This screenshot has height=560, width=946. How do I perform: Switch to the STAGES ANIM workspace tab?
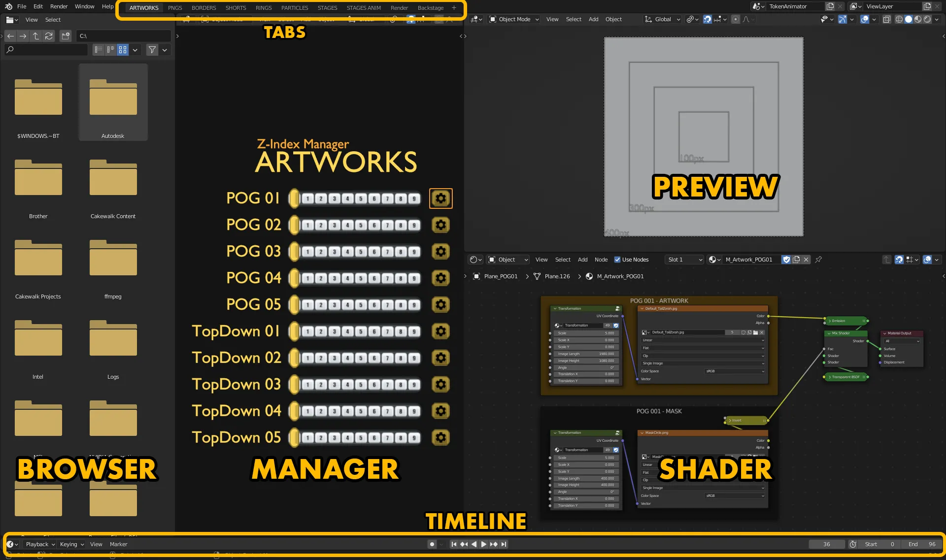point(364,8)
